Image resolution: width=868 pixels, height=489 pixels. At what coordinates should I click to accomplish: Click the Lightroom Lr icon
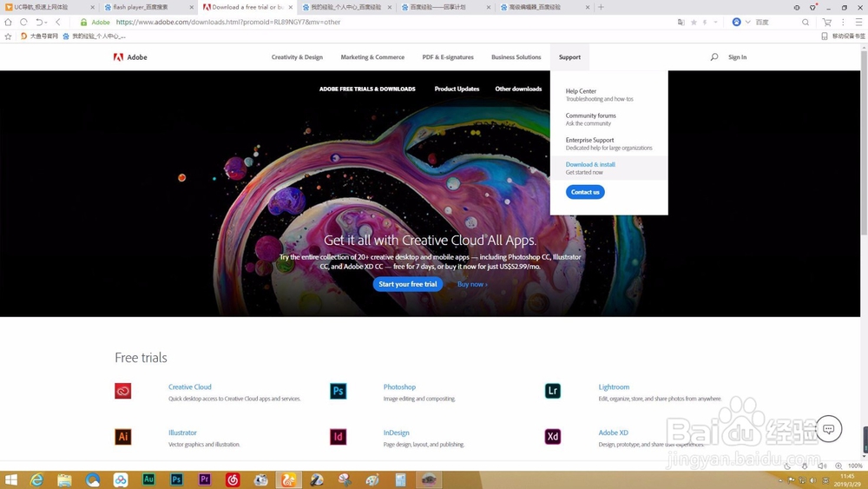(552, 391)
